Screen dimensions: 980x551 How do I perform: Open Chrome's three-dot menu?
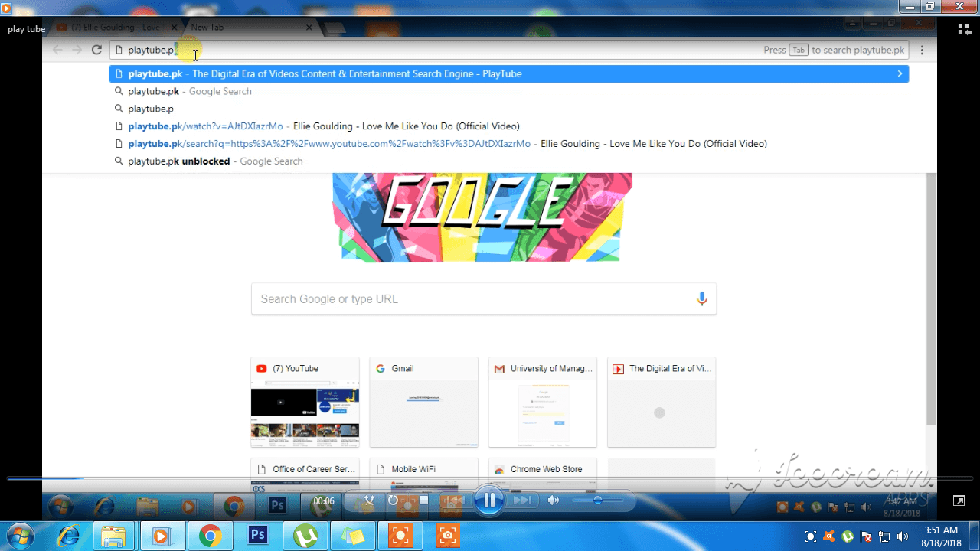(922, 50)
